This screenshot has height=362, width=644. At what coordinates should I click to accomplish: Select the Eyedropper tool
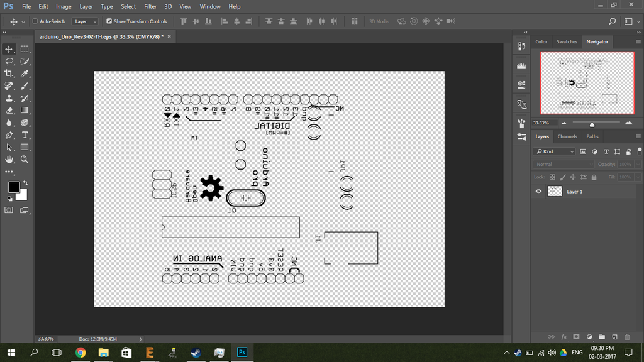25,74
